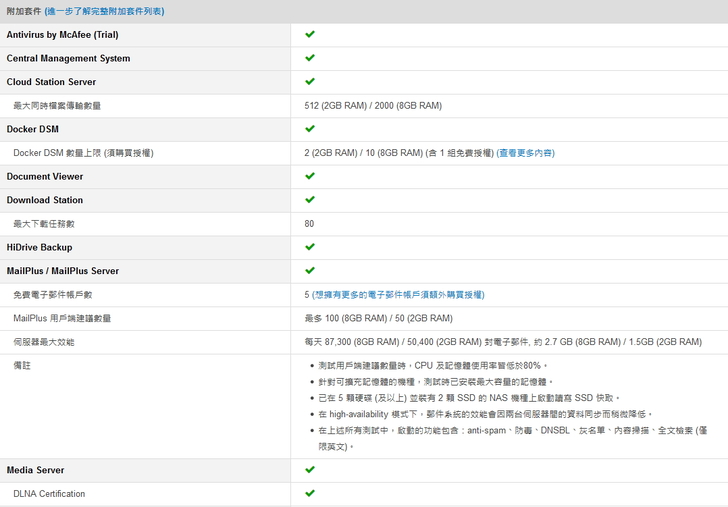Image resolution: width=728 pixels, height=507 pixels.
Task: Select the MailPlus / MailPlus Server row label
Action: 62,271
